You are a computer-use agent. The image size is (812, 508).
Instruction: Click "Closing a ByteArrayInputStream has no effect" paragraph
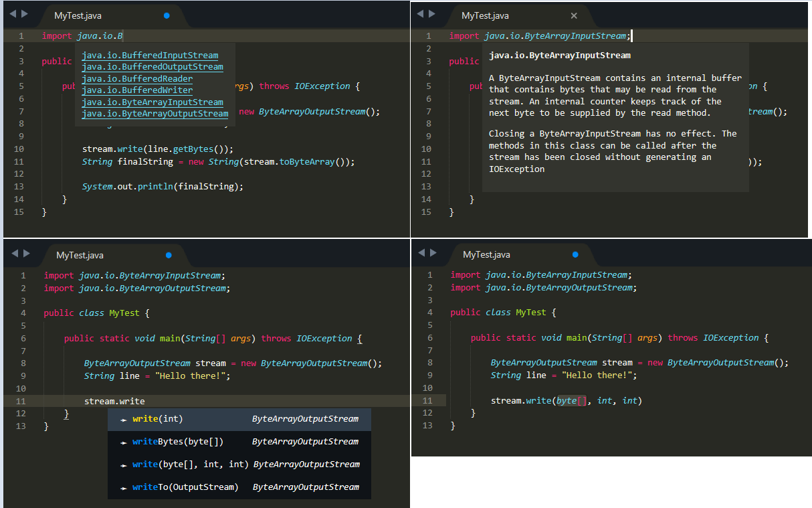tap(613, 151)
